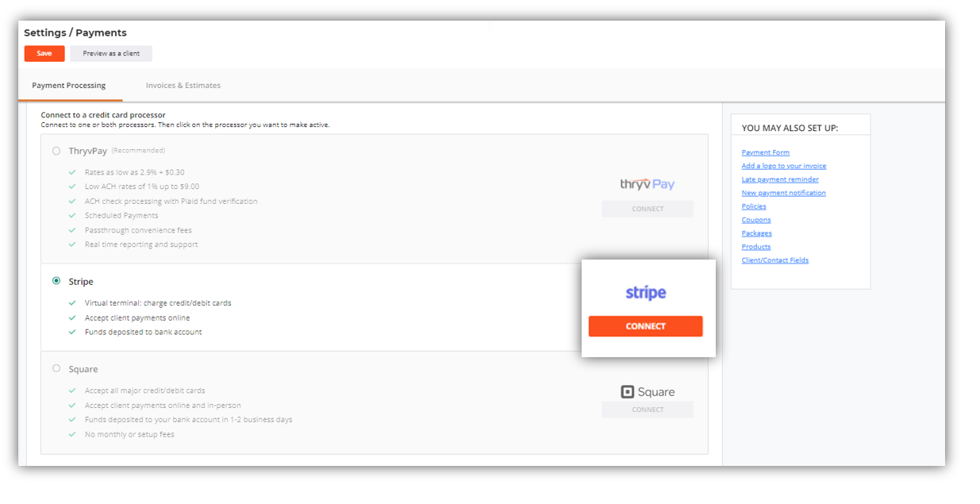
Task: Open the New payment notification link
Action: coord(784,193)
